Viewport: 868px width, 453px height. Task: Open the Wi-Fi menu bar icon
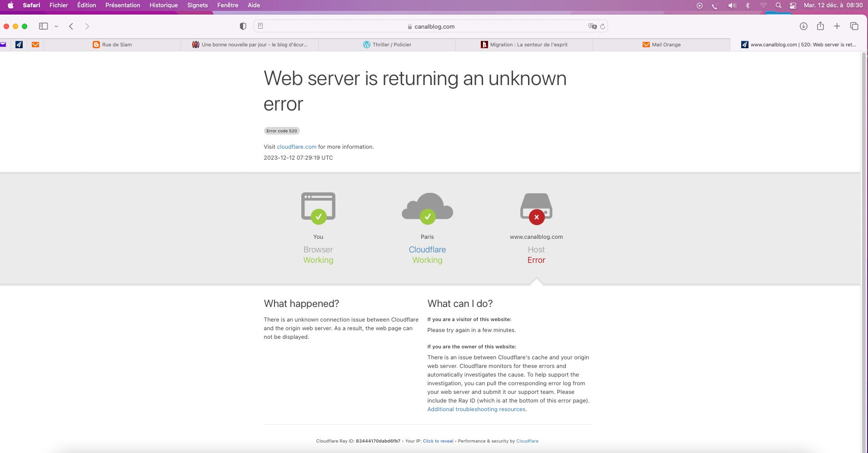tap(763, 5)
